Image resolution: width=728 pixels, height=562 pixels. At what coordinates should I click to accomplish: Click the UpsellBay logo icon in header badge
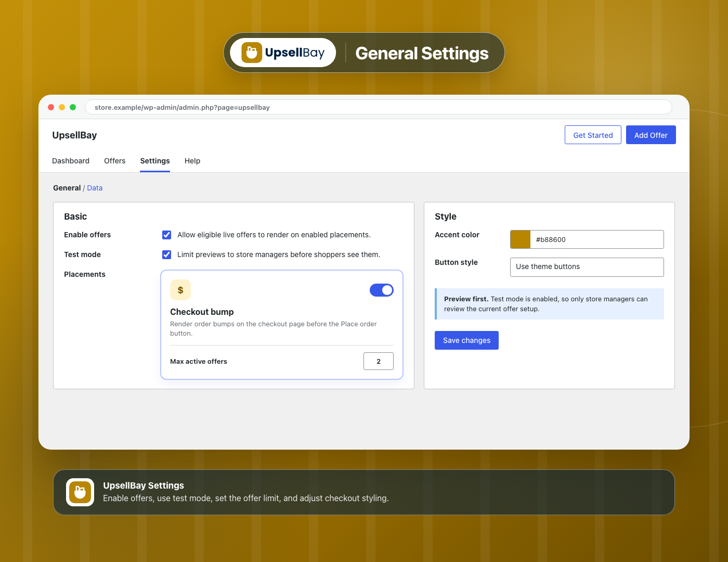click(252, 53)
